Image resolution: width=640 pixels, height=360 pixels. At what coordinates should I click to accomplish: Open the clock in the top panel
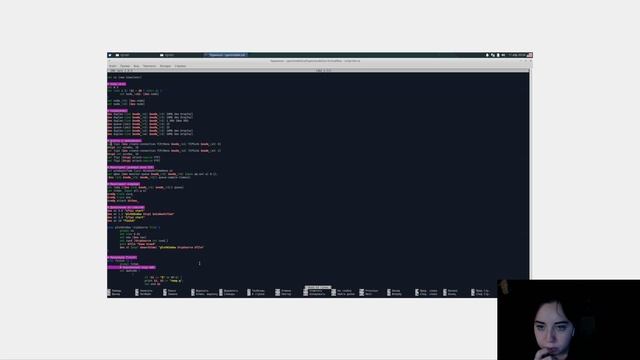click(517, 55)
